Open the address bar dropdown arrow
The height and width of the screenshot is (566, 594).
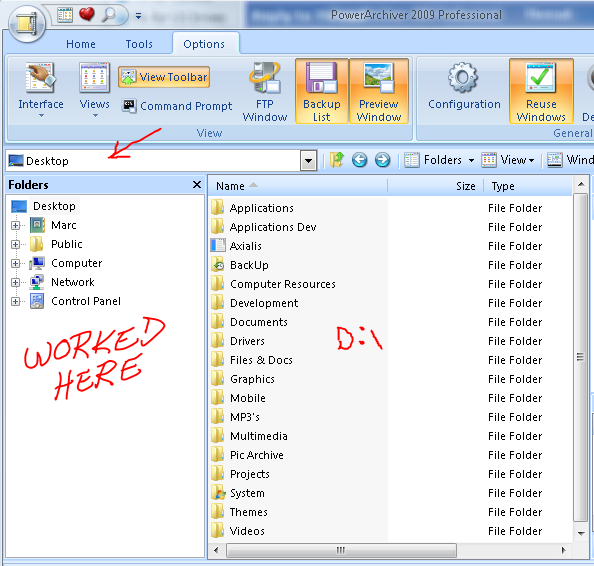click(308, 161)
